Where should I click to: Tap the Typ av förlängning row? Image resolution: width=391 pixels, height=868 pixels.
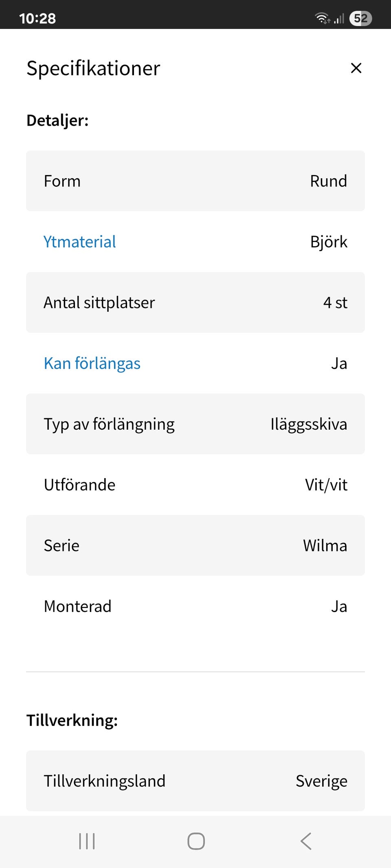(x=195, y=424)
